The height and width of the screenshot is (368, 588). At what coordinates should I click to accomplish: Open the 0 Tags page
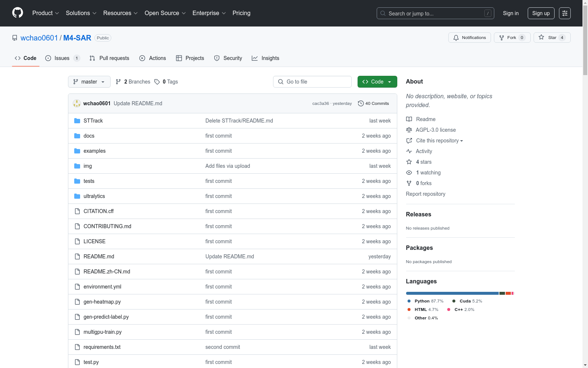166,82
